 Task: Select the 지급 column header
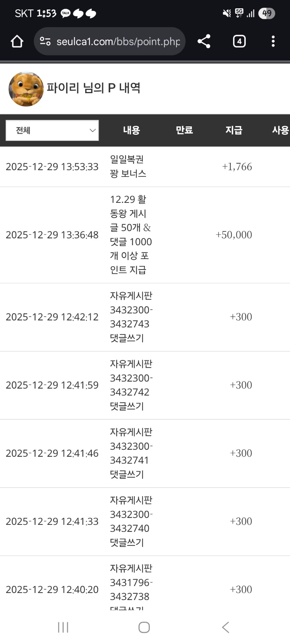click(x=234, y=130)
